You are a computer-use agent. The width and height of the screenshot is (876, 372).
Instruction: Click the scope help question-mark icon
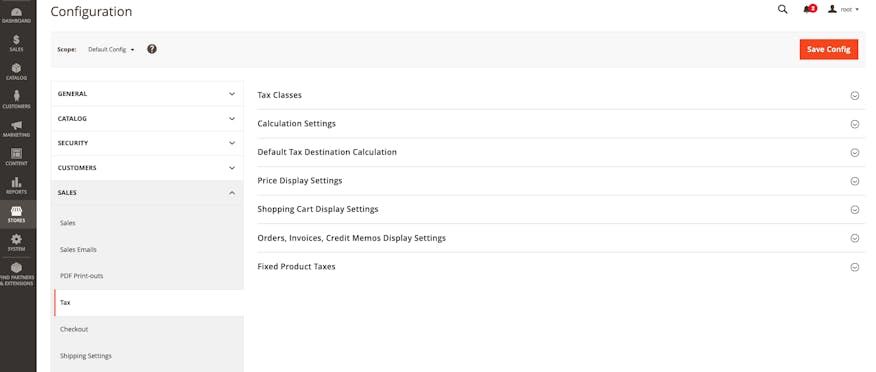click(152, 49)
